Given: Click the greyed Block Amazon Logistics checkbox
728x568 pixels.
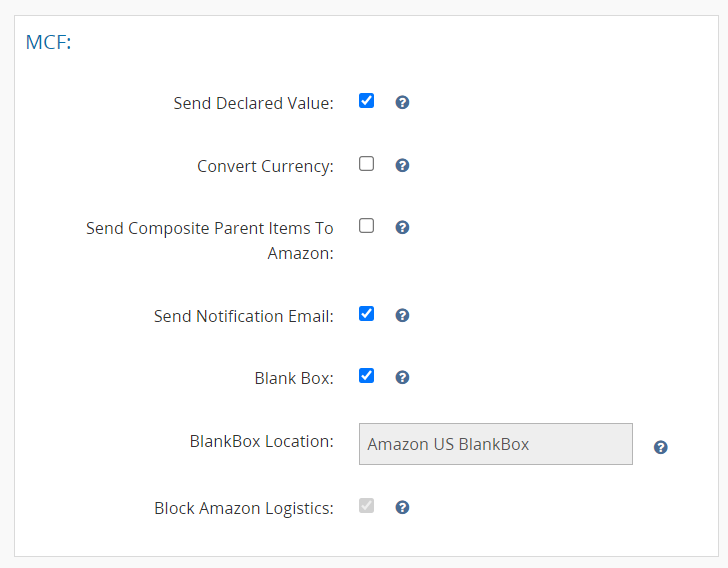Looking at the screenshot, I should coord(366,506).
